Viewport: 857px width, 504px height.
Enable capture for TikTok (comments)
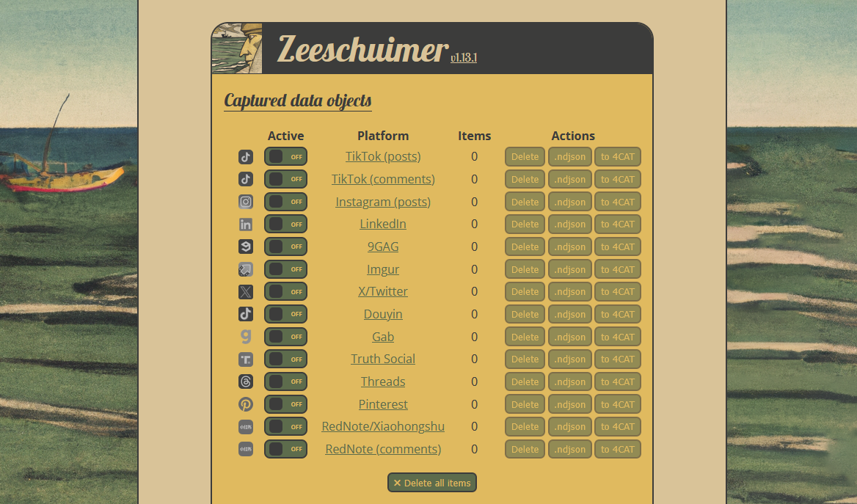coord(285,179)
